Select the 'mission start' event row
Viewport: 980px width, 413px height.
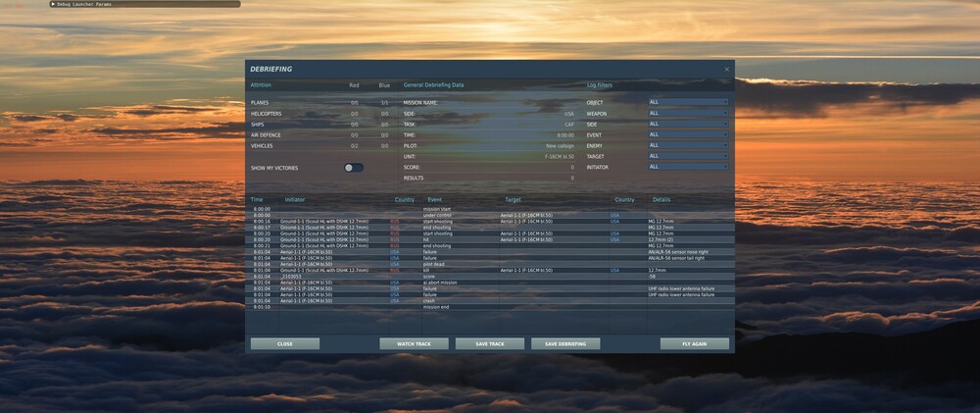click(490, 209)
